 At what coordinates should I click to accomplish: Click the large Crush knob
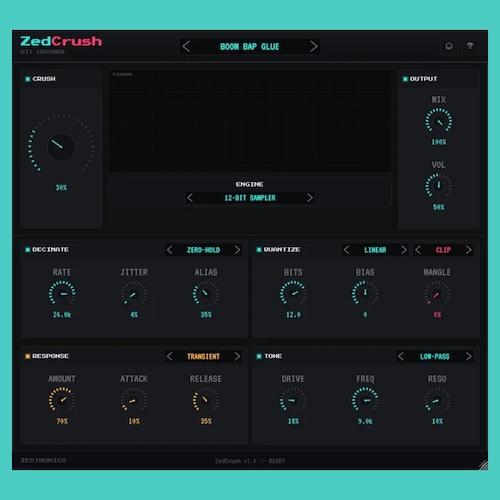tap(61, 147)
